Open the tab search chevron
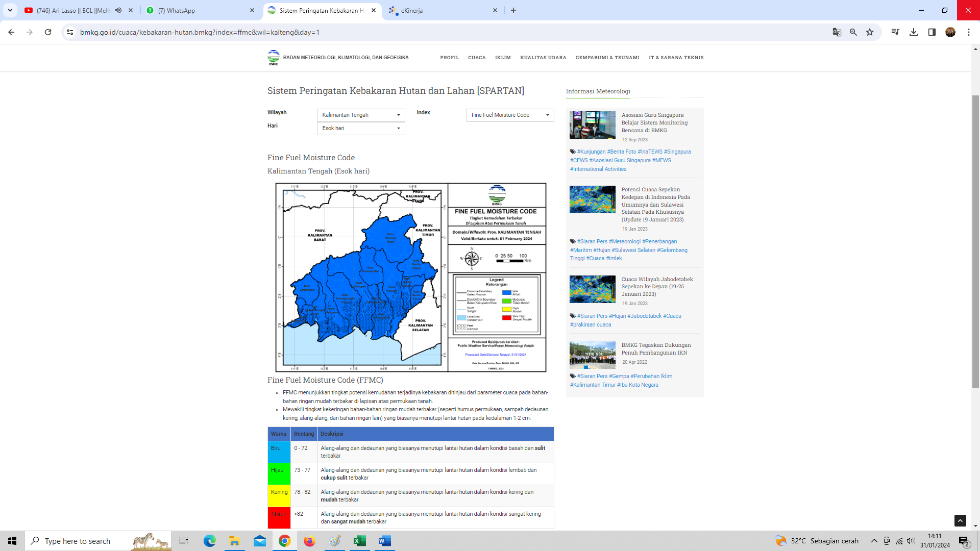Screen dimensions: 980x551 [10, 10]
